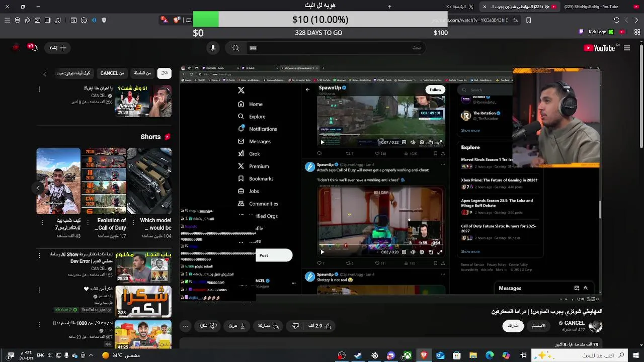The height and width of the screenshot is (362, 644).
Task: Open Brave browser from taskbar
Action: (424, 355)
